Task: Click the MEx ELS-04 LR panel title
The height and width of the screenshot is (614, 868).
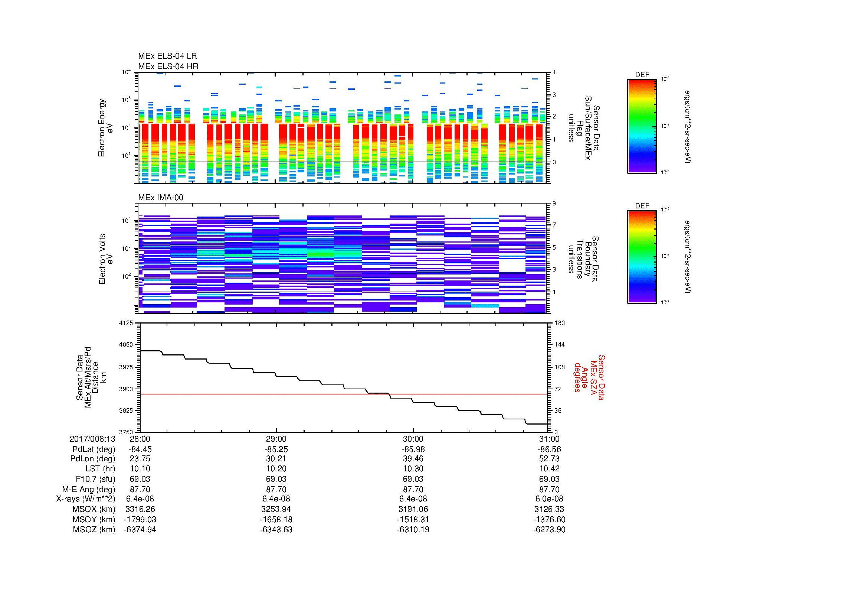Action: coord(167,56)
